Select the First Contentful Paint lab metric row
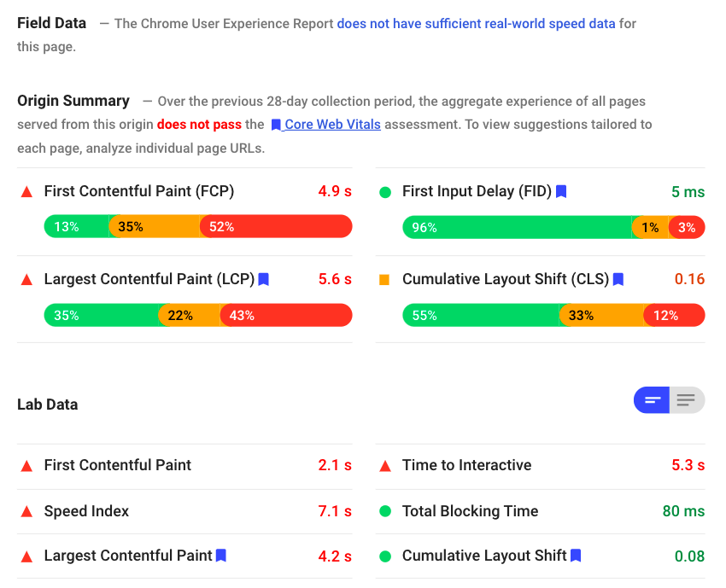This screenshot has width=726, height=588. 184,465
